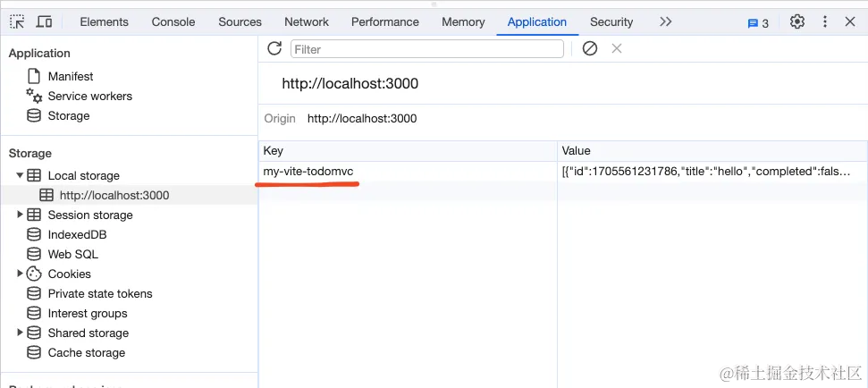The image size is (868, 388).
Task: Open the 3 issues message badge
Action: [758, 23]
